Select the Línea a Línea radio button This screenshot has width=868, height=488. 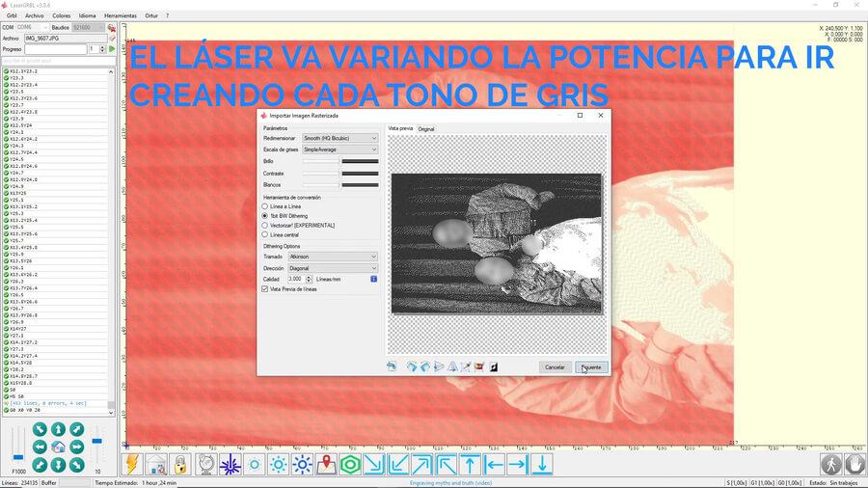[x=264, y=206]
